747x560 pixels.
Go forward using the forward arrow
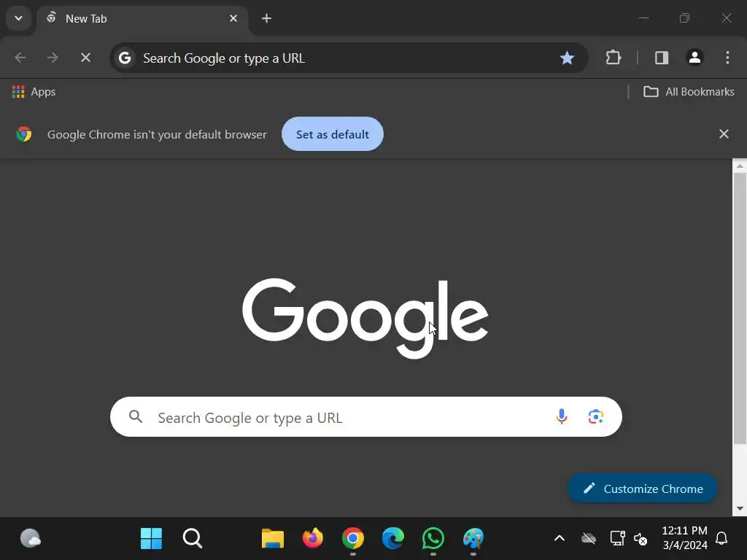tap(53, 58)
